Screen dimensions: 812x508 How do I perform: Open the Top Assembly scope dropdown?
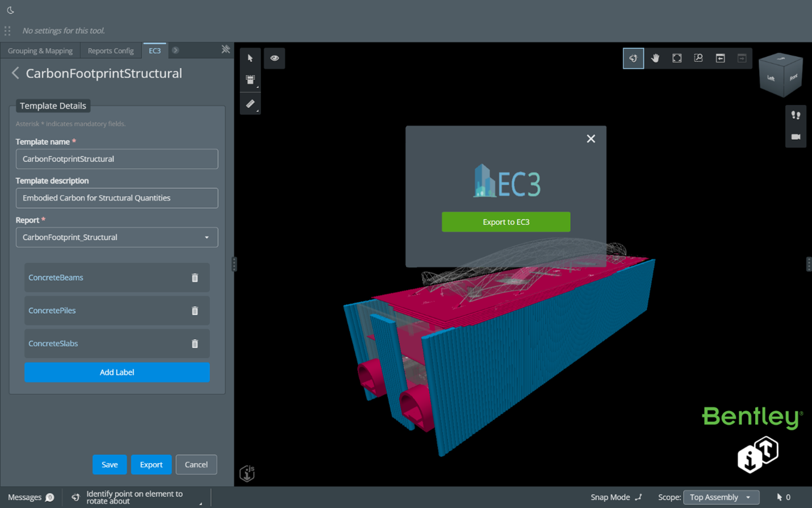pos(721,497)
